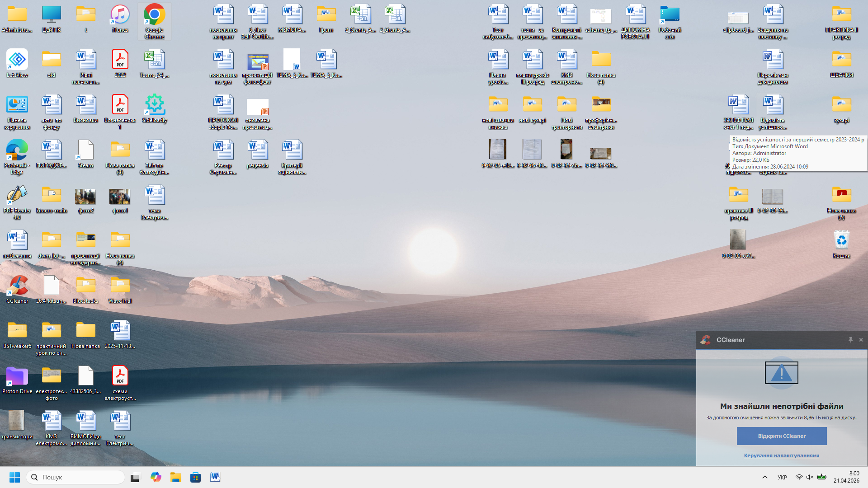This screenshot has height=488, width=868.
Task: Open the Bluestacks folder icon
Action: coord(85,289)
